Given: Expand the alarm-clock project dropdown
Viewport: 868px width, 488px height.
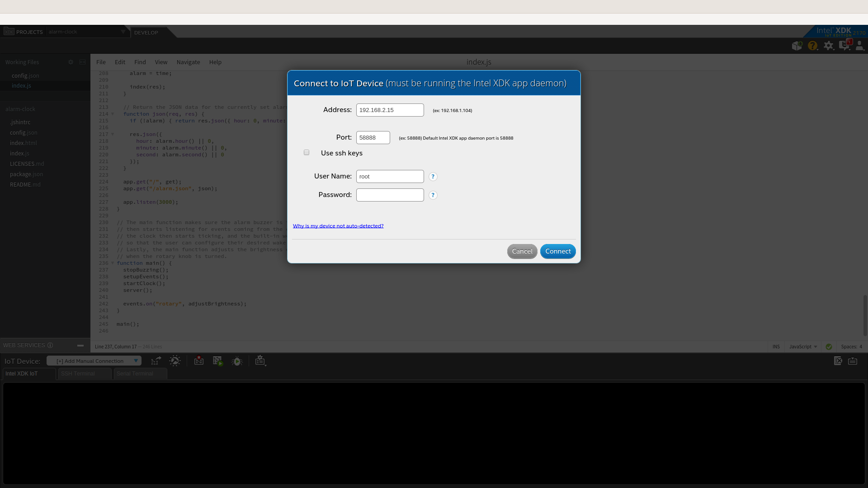Looking at the screenshot, I should [x=123, y=32].
